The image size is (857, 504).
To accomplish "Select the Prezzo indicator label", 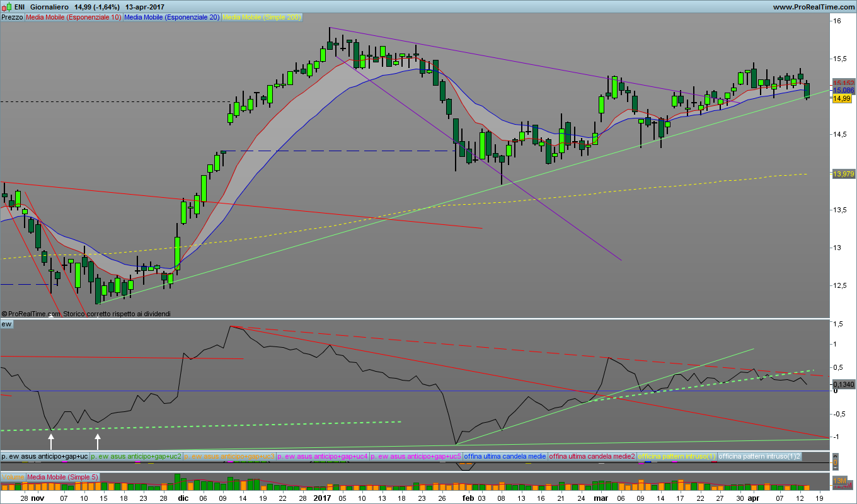I will 13,18.
